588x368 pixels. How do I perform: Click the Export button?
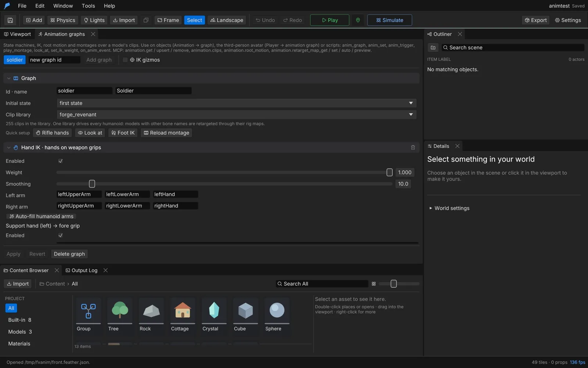(x=536, y=20)
